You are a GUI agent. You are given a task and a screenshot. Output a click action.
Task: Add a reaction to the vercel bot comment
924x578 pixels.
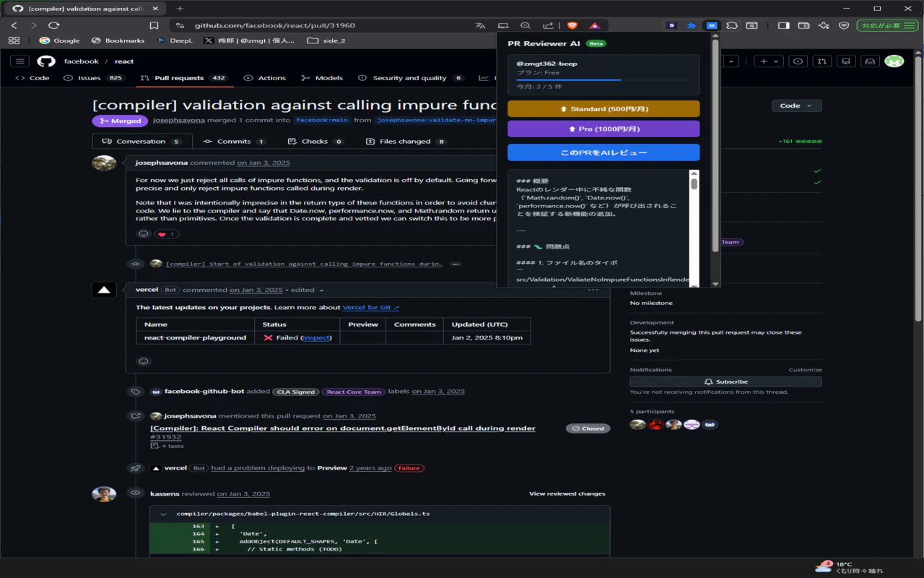coord(144,361)
